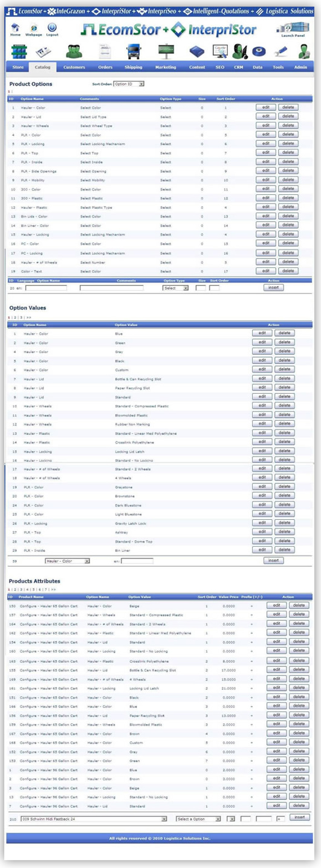The width and height of the screenshot is (321, 868).
Task: Open the Tools tab
Action: point(278,67)
